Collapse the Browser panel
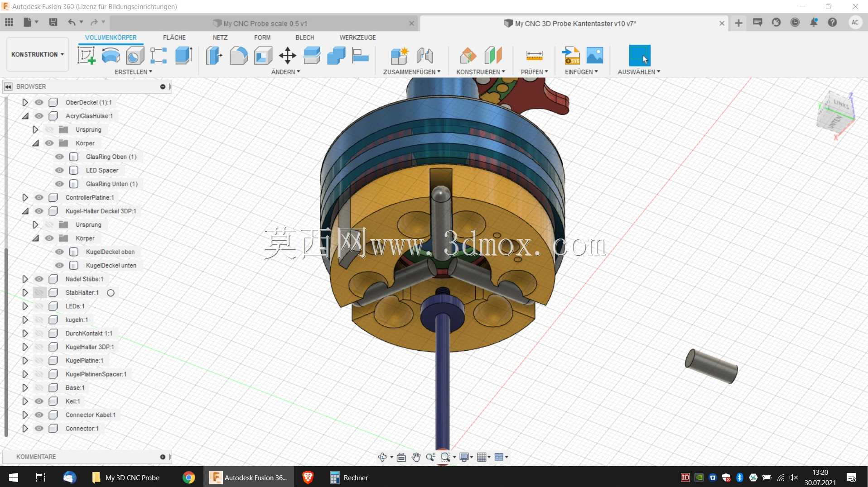The image size is (868, 487). pos(8,86)
